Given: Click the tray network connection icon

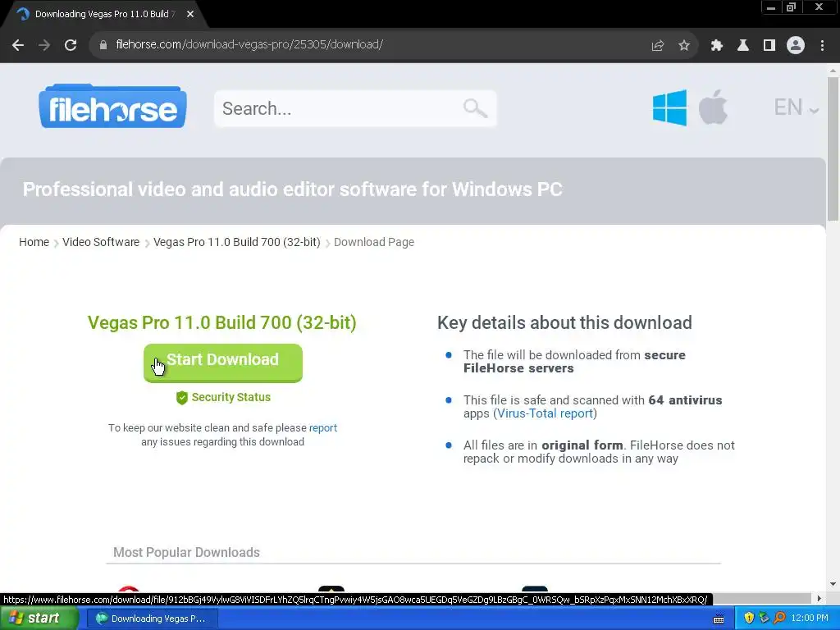Looking at the screenshot, I should coord(764,618).
